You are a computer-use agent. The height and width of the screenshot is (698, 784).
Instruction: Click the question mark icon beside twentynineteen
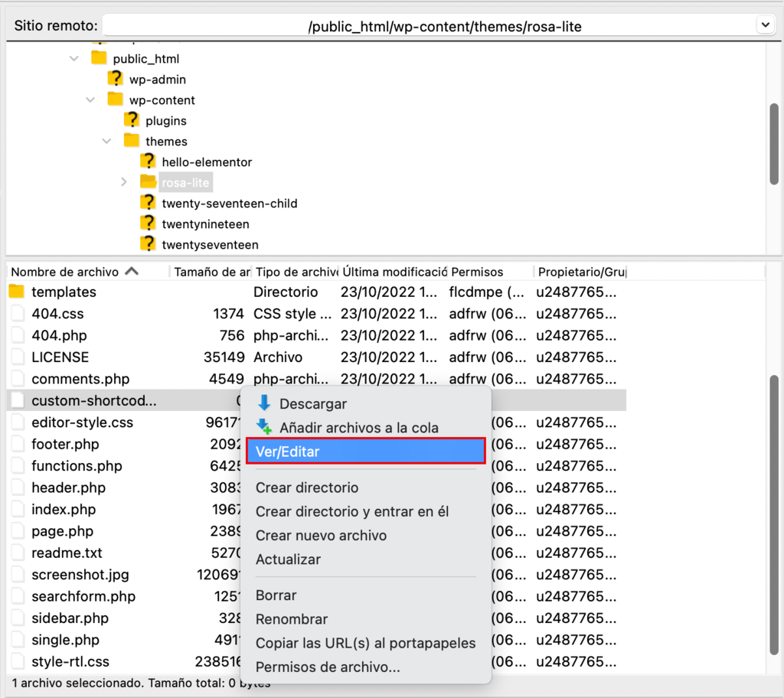148,223
